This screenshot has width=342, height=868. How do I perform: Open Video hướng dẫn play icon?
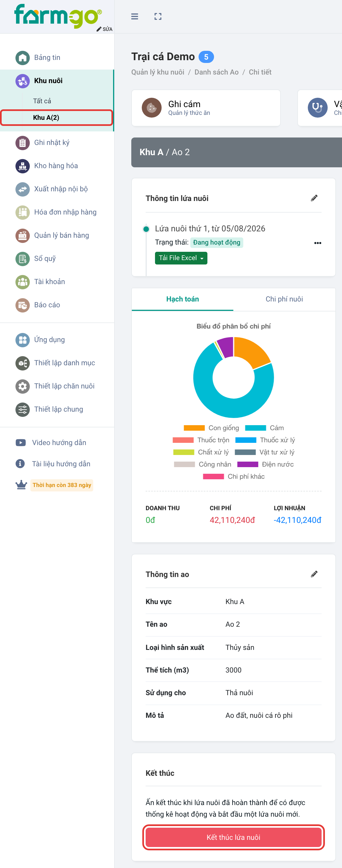point(20,443)
